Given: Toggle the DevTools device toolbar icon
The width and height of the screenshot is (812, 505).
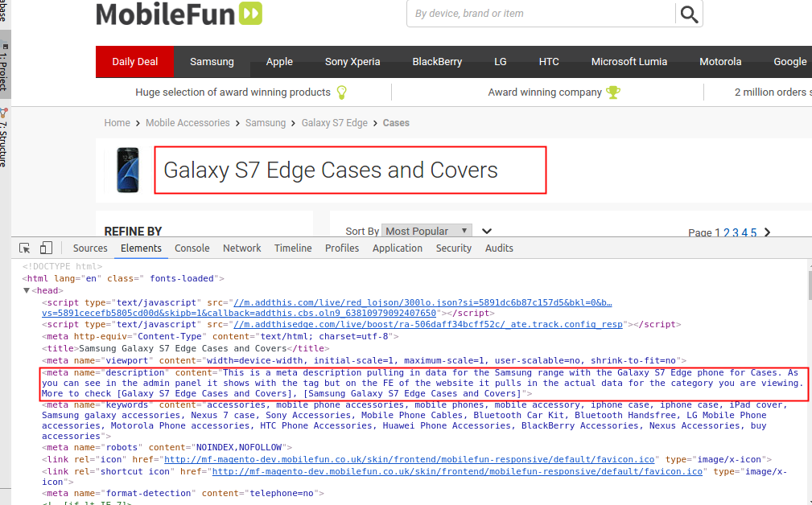Looking at the screenshot, I should [46, 248].
